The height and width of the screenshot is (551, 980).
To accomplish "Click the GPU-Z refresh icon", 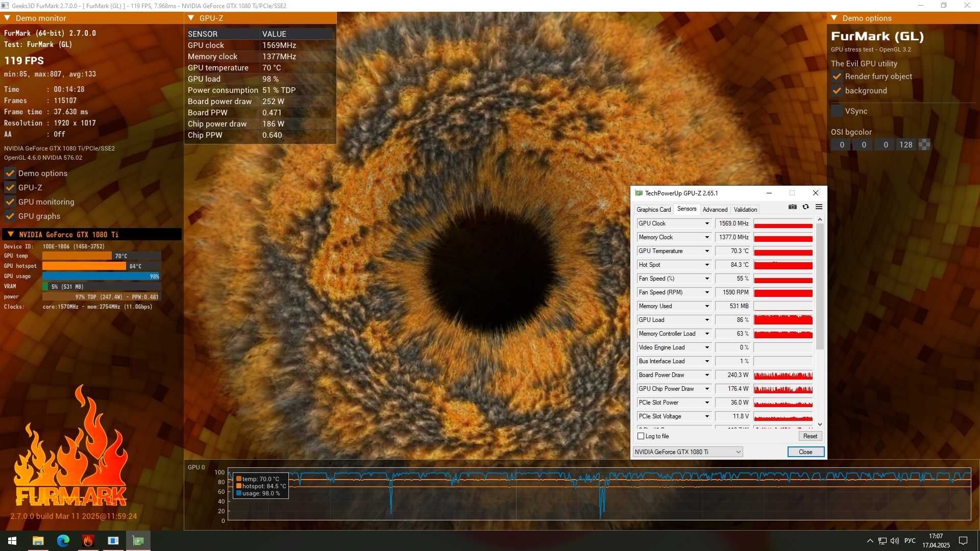I will click(805, 207).
